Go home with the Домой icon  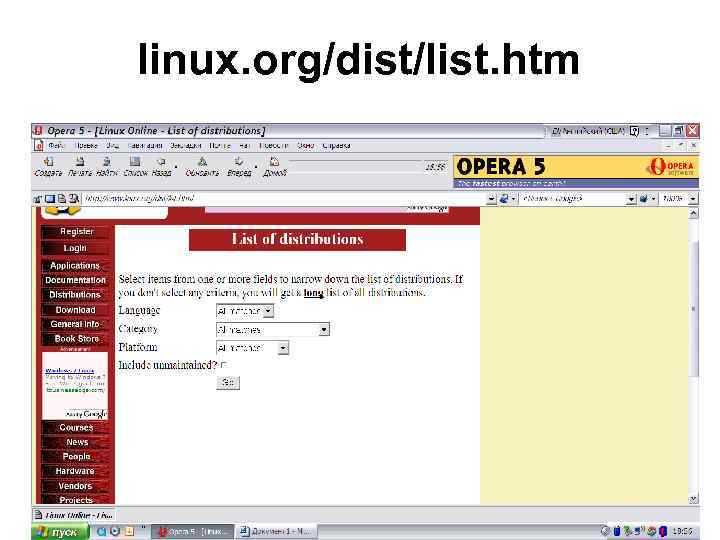275,162
